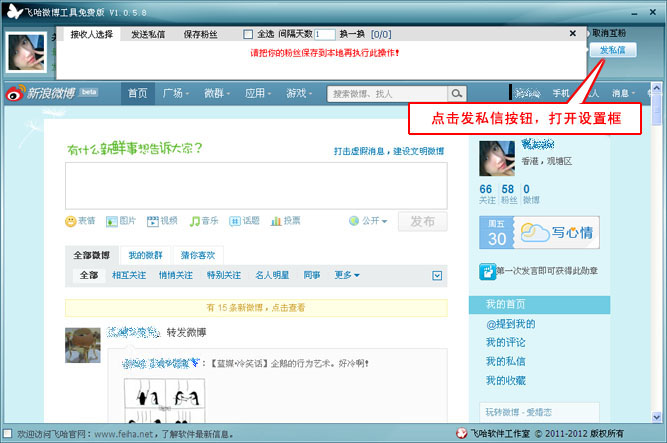Click the search magnifier icon
The width and height of the screenshot is (667, 443).
[457, 94]
